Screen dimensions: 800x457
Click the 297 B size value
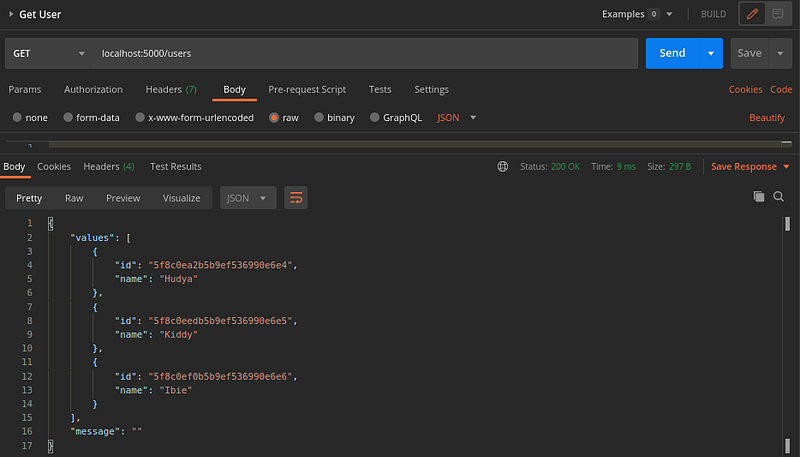(x=680, y=167)
